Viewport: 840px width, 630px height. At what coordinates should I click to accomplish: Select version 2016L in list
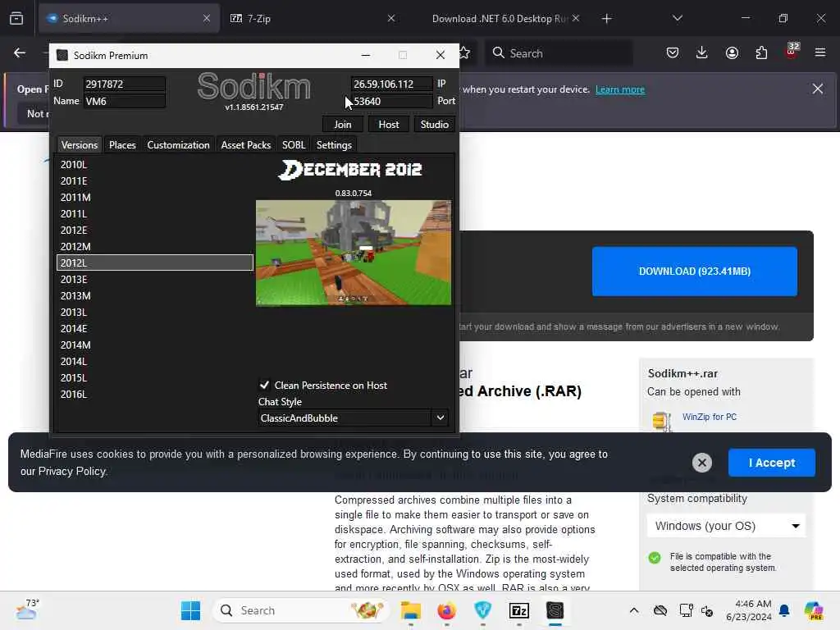pos(155,394)
